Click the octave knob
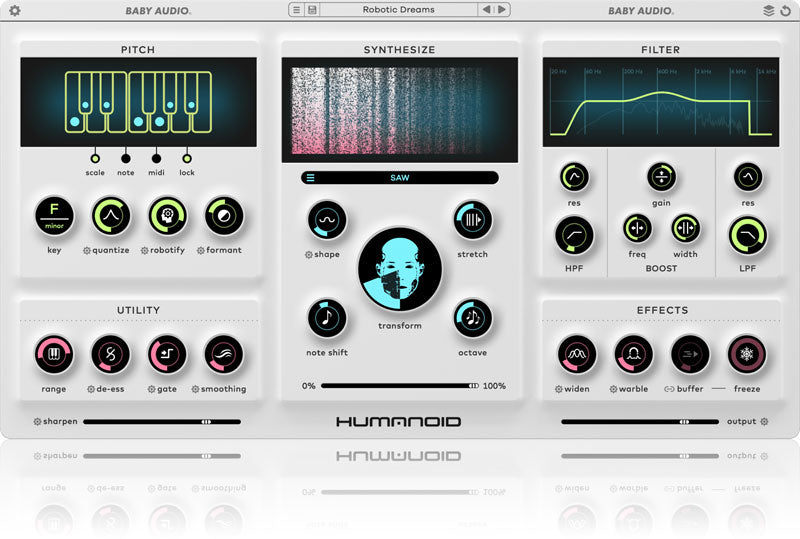This screenshot has width=800, height=539. click(x=472, y=318)
